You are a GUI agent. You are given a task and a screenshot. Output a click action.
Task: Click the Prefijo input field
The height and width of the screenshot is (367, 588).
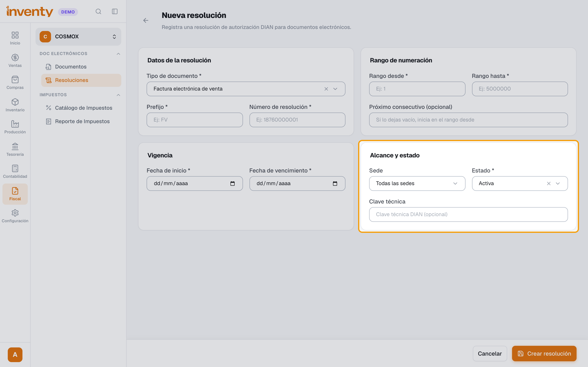coord(195,120)
